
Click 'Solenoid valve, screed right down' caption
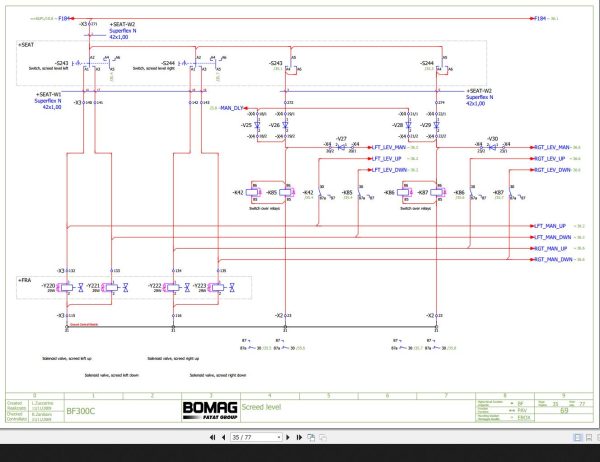(x=218, y=375)
